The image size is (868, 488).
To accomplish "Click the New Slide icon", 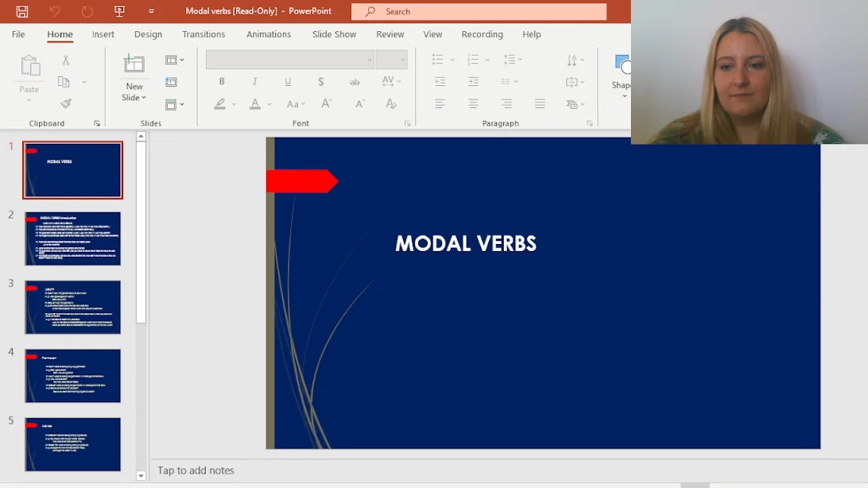I will coord(134,64).
